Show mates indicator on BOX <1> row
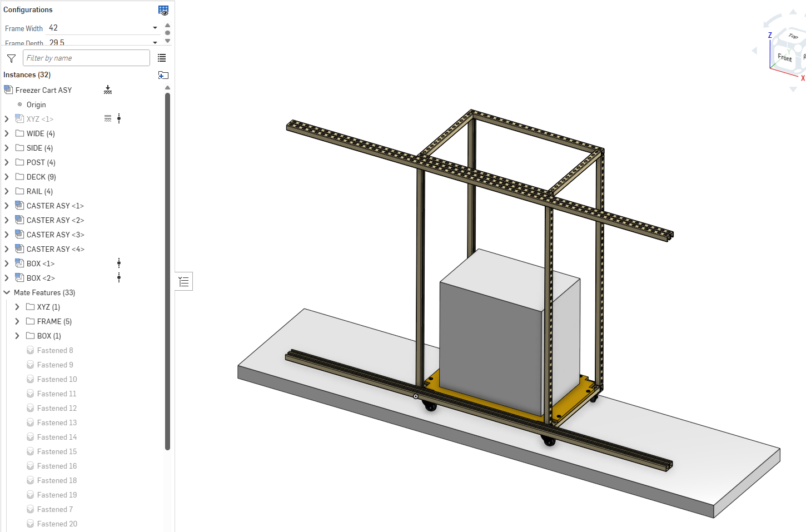 pyautogui.click(x=119, y=263)
